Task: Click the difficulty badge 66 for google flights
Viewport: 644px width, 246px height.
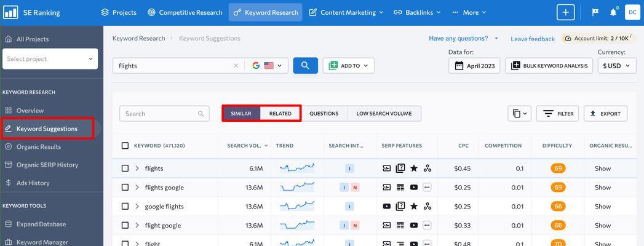Action: pos(558,206)
